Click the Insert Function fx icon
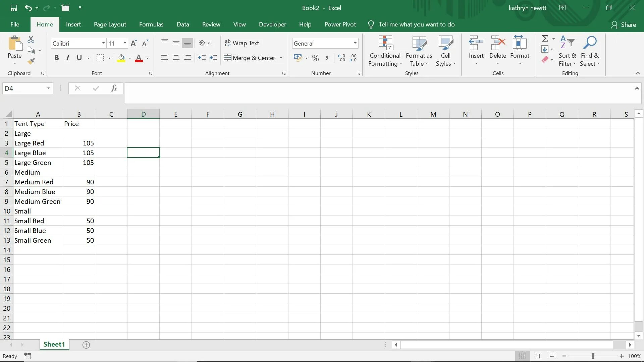Image resolution: width=644 pixels, height=362 pixels. click(x=114, y=88)
